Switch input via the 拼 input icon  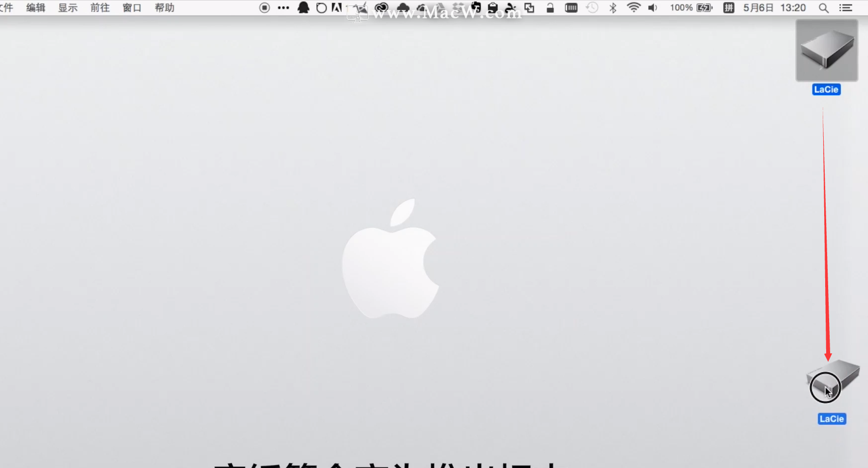coord(729,7)
